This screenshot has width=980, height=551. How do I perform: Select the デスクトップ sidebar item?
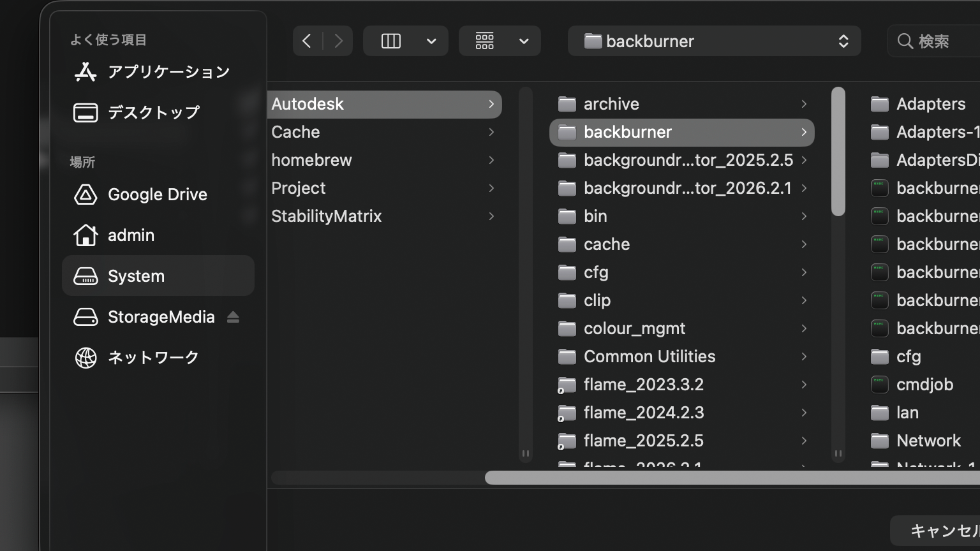153,113
